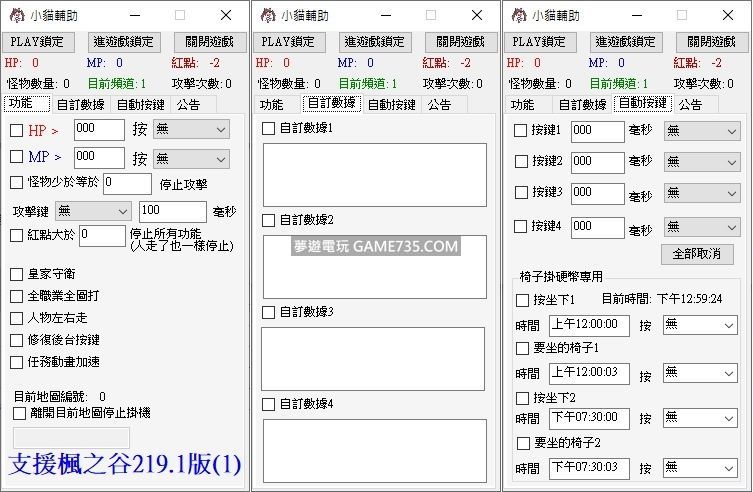Click the 支援楓之谷219.1版(1) text

click(125, 464)
